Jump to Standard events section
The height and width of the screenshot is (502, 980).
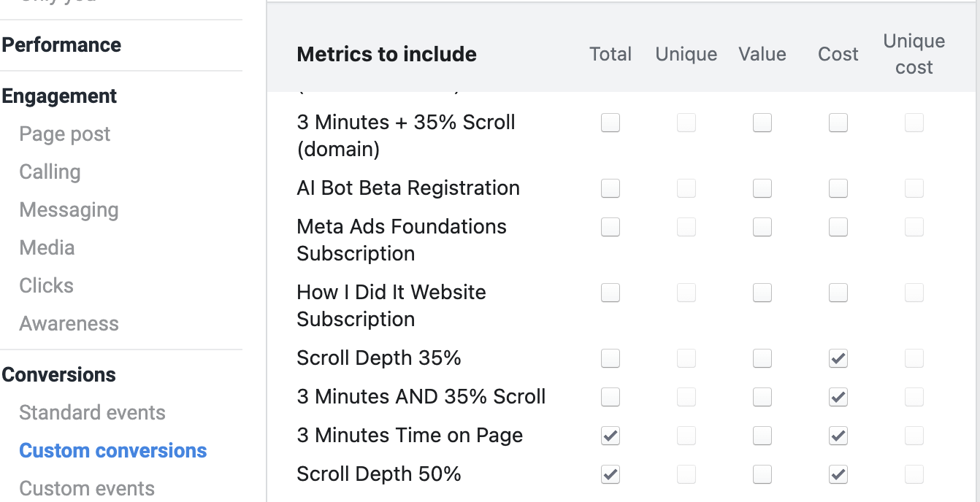92,413
